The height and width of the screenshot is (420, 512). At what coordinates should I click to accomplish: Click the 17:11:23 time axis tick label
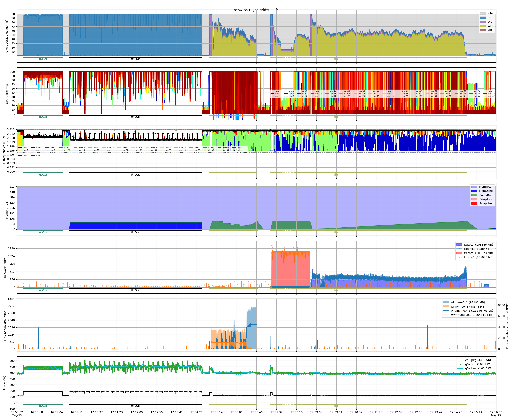coord(376,412)
